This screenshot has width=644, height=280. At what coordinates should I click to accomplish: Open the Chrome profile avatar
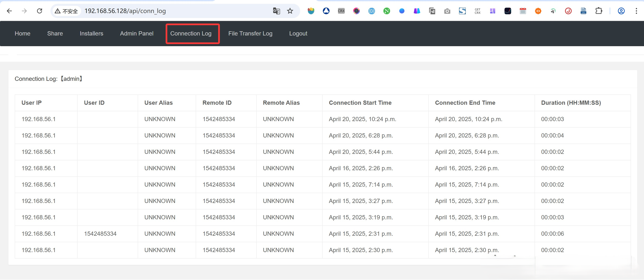click(x=621, y=11)
